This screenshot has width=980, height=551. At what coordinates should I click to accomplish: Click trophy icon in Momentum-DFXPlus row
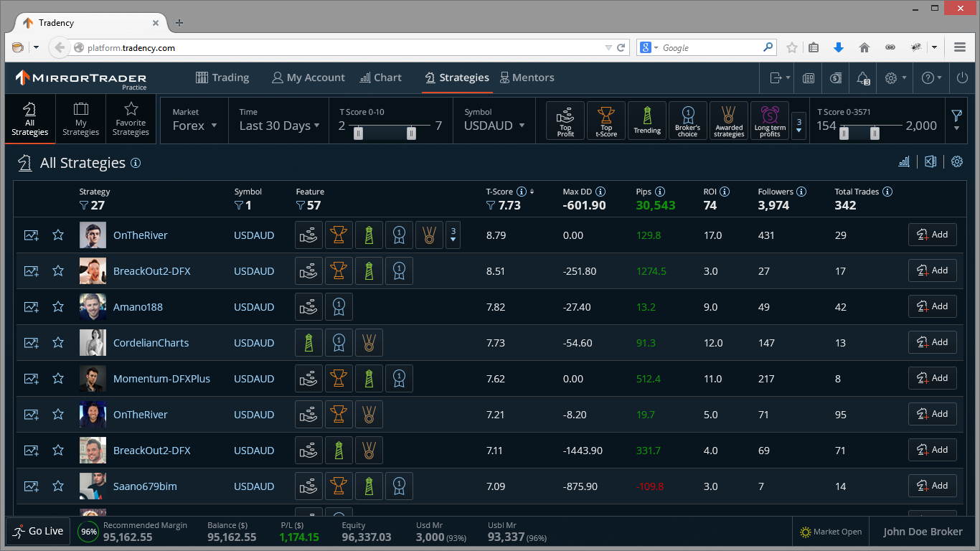pyautogui.click(x=339, y=378)
